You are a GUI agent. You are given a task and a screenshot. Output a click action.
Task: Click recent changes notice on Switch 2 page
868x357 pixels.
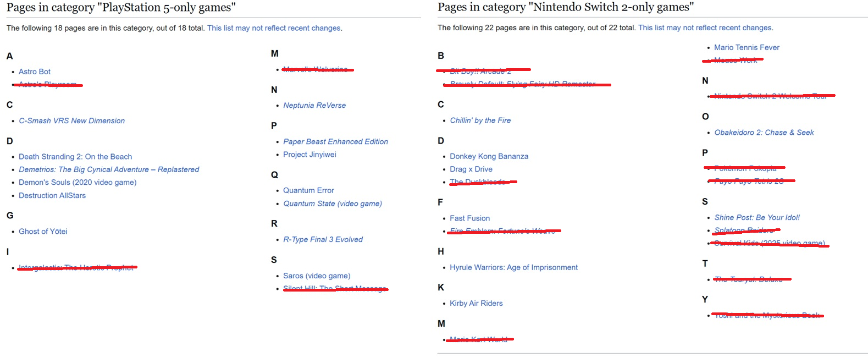point(705,28)
